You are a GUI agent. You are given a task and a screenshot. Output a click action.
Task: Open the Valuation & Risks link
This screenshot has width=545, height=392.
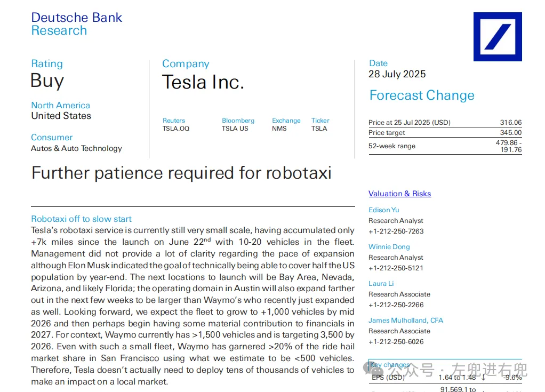tap(399, 194)
